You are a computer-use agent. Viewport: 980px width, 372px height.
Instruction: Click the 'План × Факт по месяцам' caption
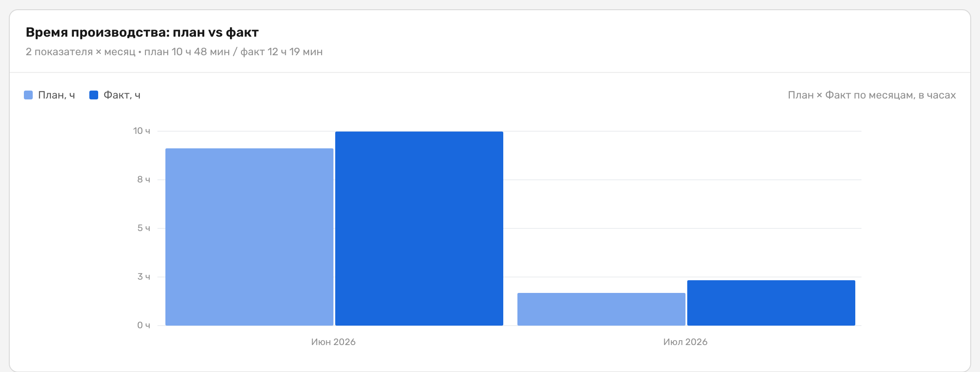tap(851, 95)
